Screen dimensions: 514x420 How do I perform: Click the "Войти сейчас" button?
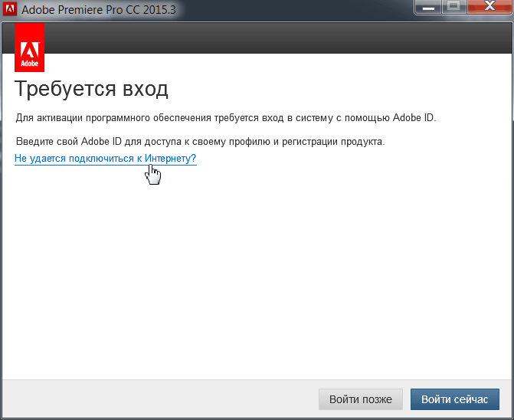click(455, 399)
